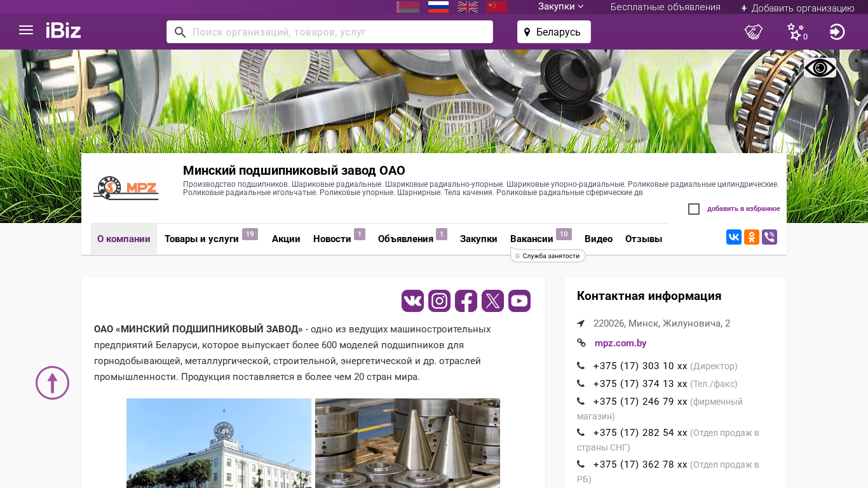Switch to English language flag
The image size is (868, 488).
(468, 7)
